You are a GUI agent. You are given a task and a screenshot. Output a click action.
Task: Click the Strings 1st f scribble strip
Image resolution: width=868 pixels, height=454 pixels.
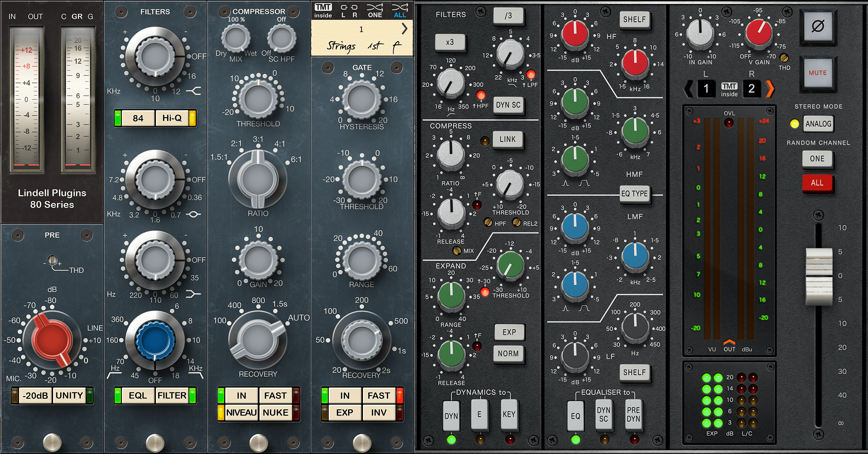361,46
